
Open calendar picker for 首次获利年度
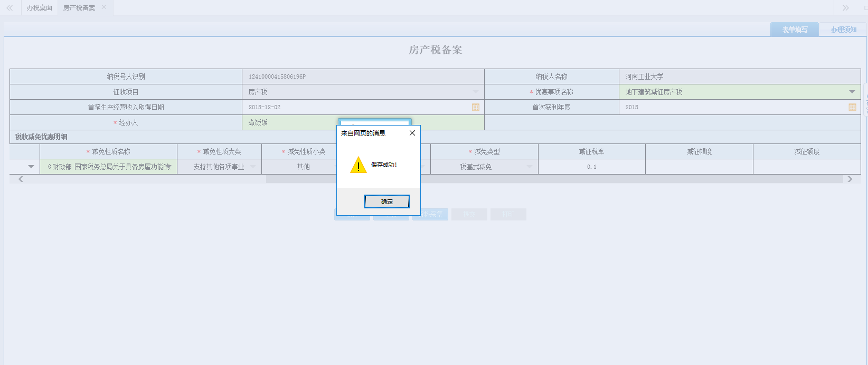pos(852,107)
